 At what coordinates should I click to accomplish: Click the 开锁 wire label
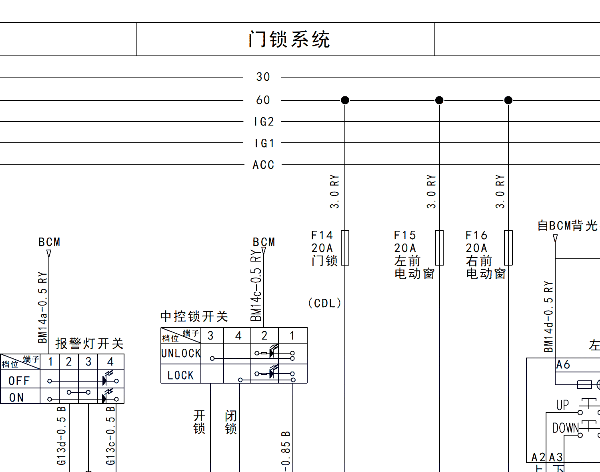point(199,422)
